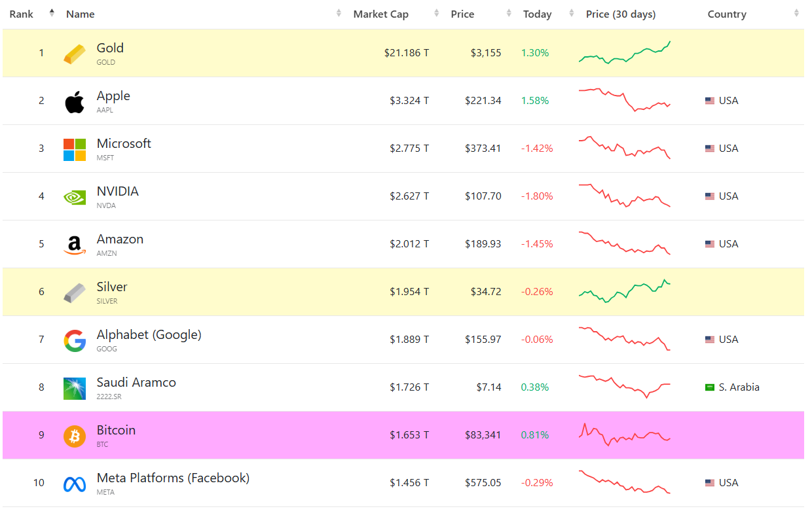Click Amazon's market cap $2.012 T
The image size is (812, 513).
tap(409, 244)
